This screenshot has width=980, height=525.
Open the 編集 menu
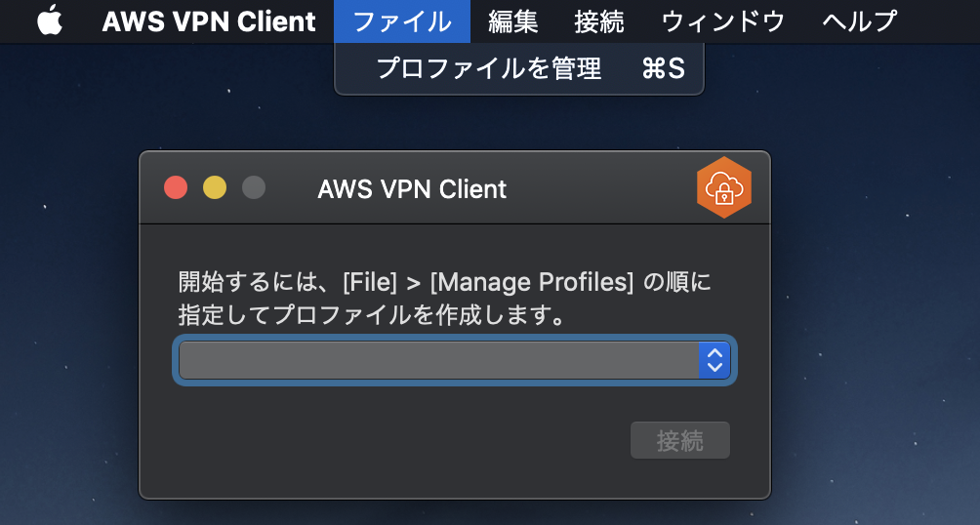pyautogui.click(x=513, y=21)
